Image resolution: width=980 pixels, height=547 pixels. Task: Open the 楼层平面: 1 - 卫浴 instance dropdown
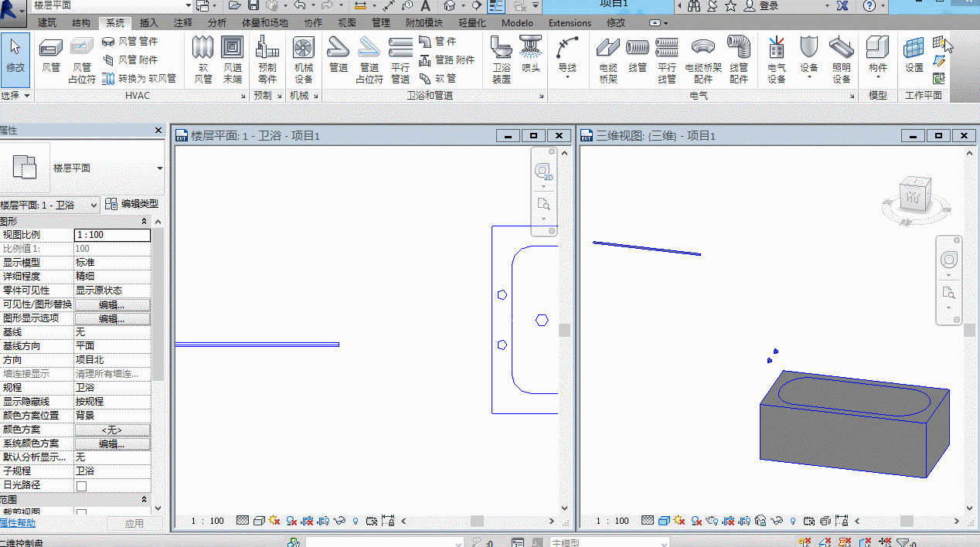click(50, 205)
